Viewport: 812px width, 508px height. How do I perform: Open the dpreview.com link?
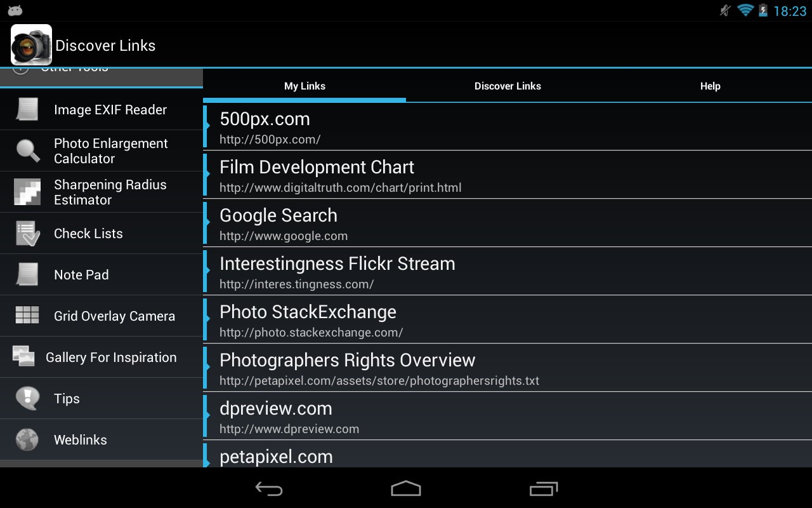[x=507, y=416]
